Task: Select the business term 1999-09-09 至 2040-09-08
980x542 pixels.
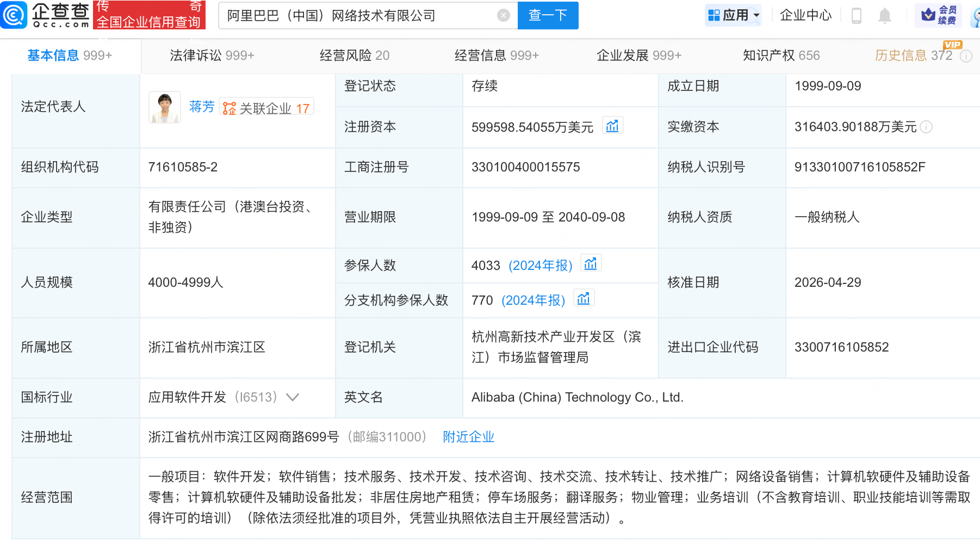Action: coord(548,217)
